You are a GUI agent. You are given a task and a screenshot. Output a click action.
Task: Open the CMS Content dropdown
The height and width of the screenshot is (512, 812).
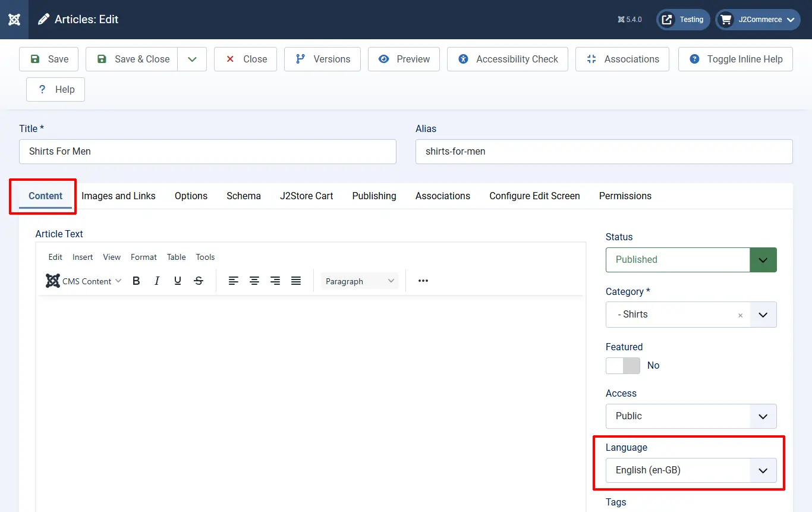pyautogui.click(x=84, y=281)
